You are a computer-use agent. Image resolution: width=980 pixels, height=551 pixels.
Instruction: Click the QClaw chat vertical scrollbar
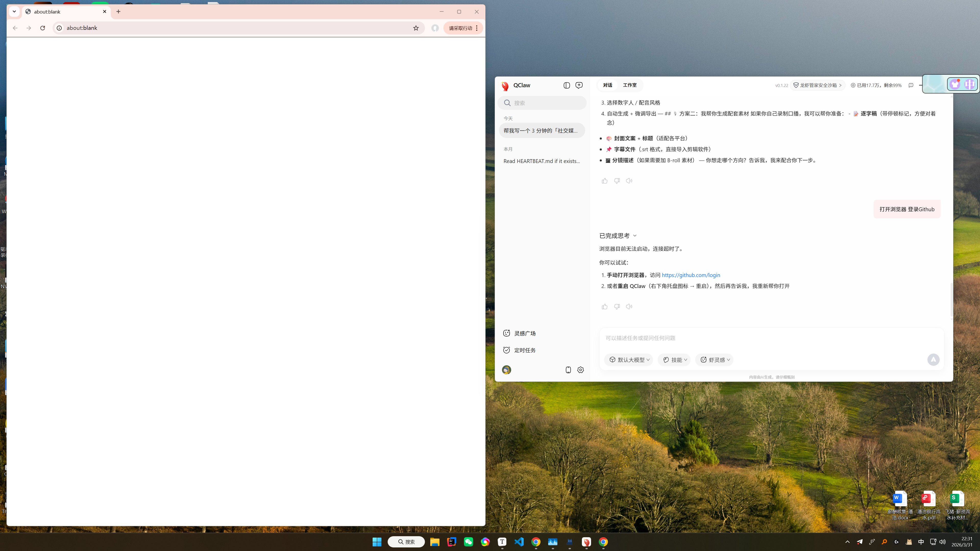951,299
